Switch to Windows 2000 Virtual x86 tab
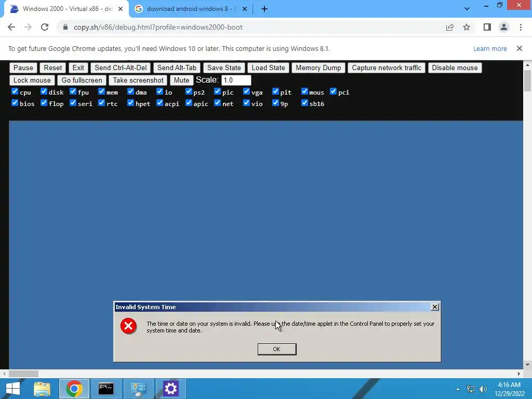 (x=66, y=9)
